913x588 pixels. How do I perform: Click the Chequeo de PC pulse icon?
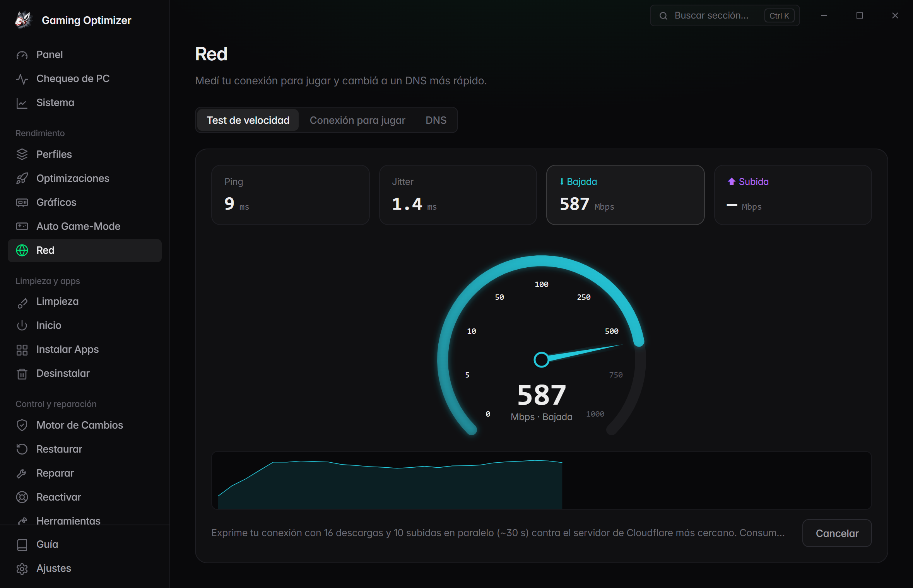click(x=22, y=79)
